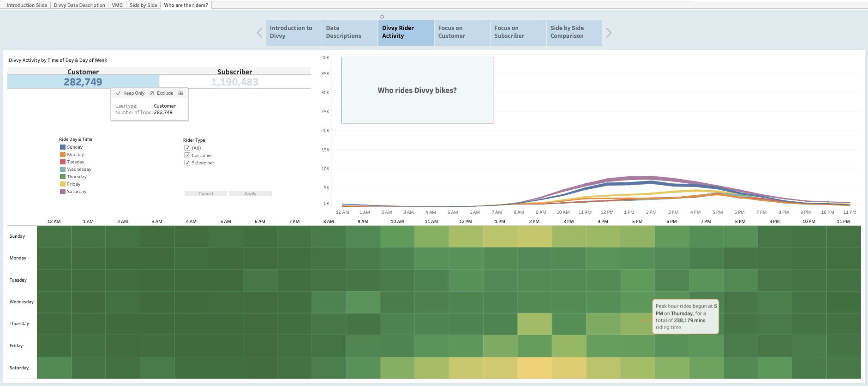Click the Sunday 12 PM heatmap cell
The height and width of the screenshot is (386, 868).
466,236
